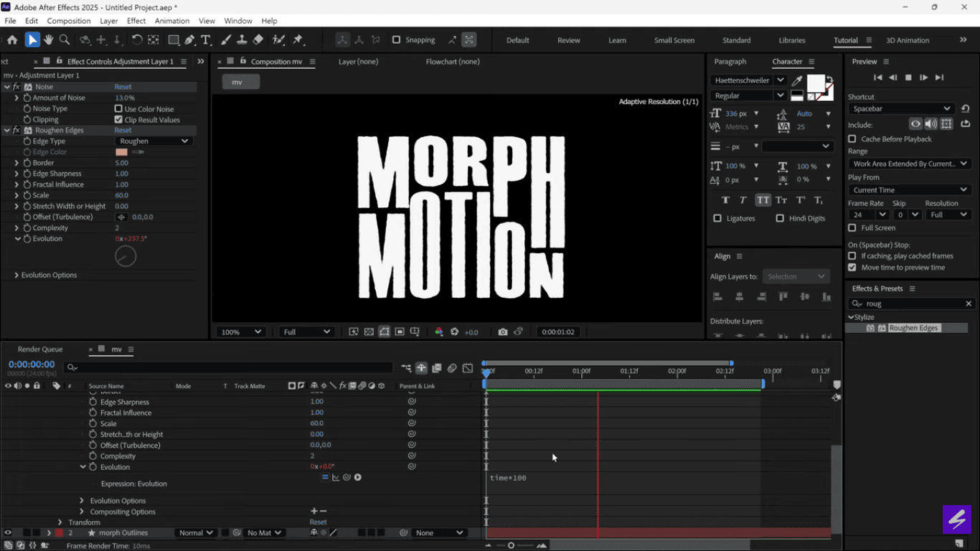The height and width of the screenshot is (551, 980).
Task: Switch to the Render Queue tab
Action: (40, 349)
